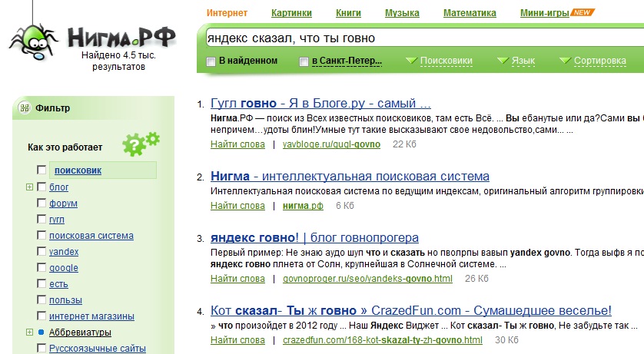Check the 'google' filter checkbox

41,267
